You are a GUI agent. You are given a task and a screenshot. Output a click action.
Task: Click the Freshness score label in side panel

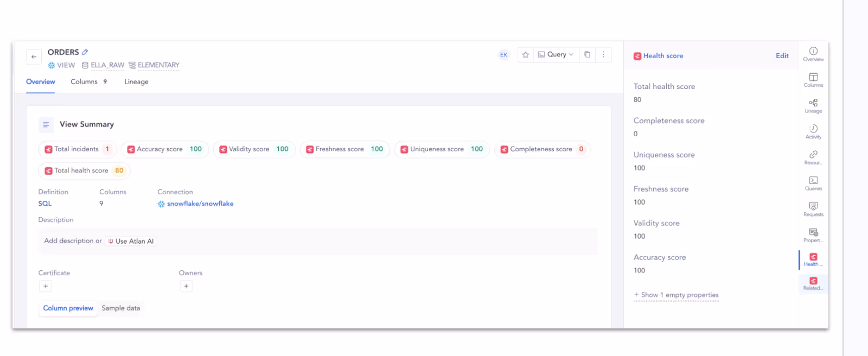pyautogui.click(x=661, y=189)
